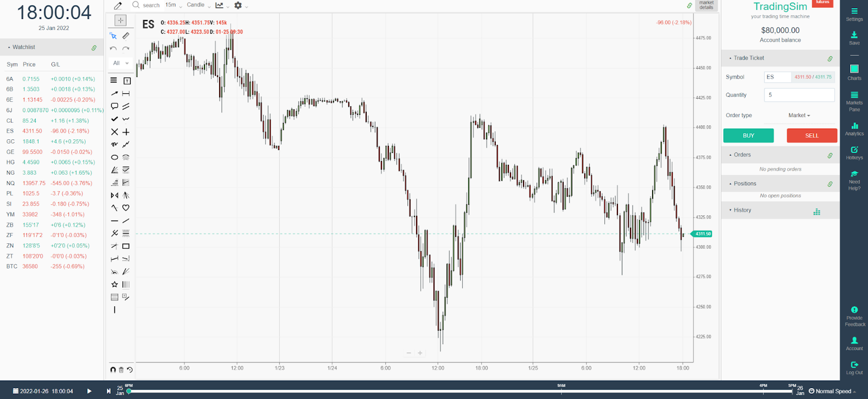Select the freehand scribble tool
Screen dimensions: 868x399
(x=114, y=145)
